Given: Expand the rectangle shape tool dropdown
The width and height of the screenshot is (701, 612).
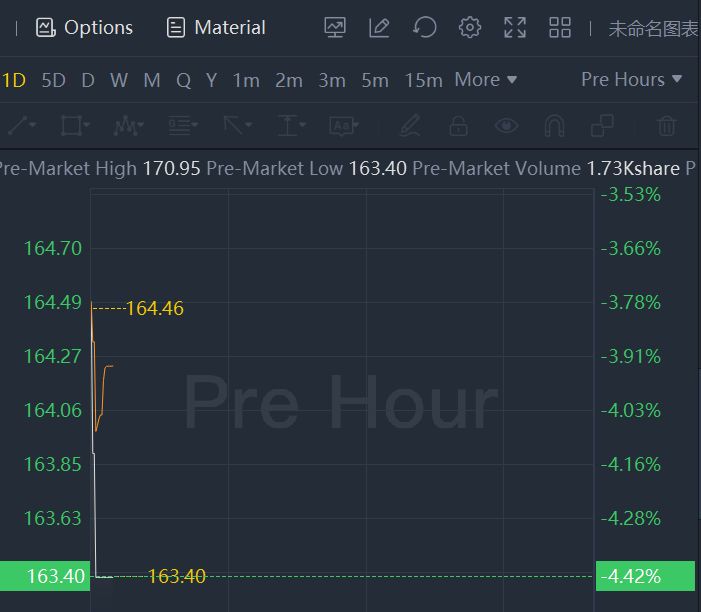Looking at the screenshot, I should coord(75,126).
